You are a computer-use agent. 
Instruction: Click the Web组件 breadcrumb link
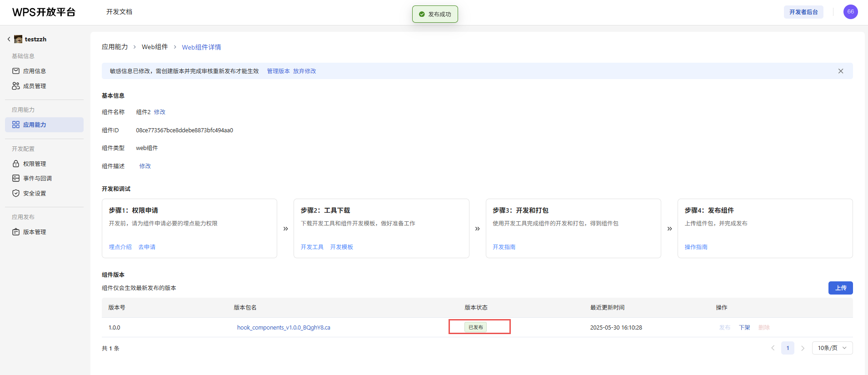pyautogui.click(x=155, y=47)
